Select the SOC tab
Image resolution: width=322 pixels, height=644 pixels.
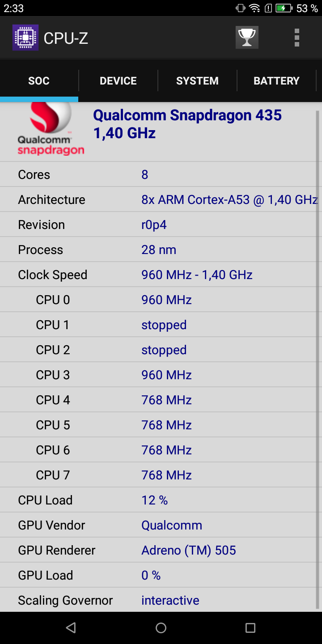coord(39,81)
